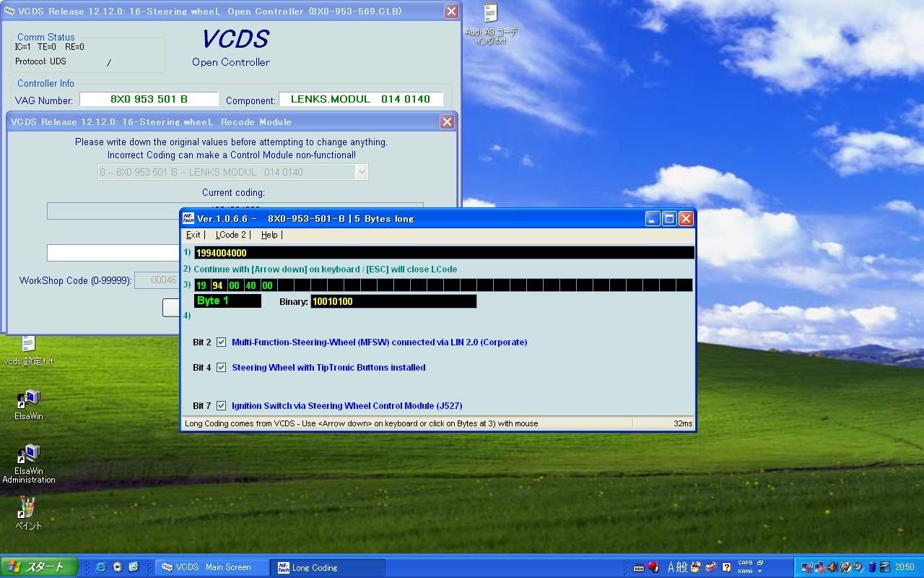Select the last 00 byte cell after 40

click(x=268, y=285)
